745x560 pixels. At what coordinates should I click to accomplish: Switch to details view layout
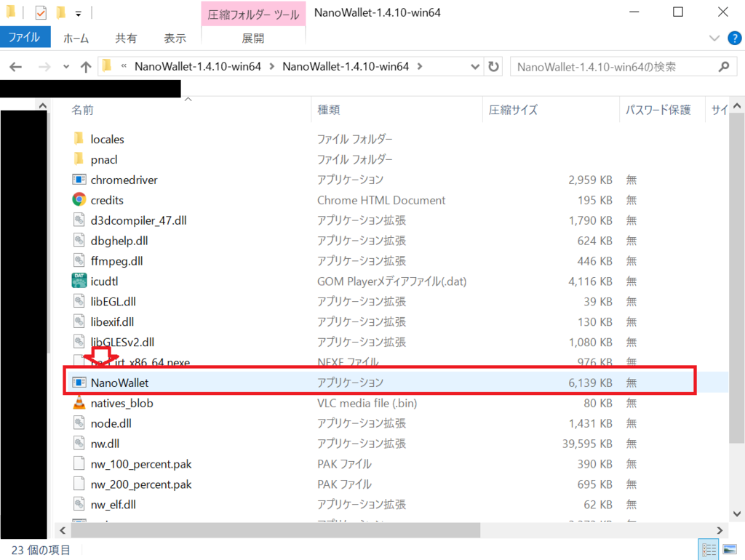[x=709, y=550]
